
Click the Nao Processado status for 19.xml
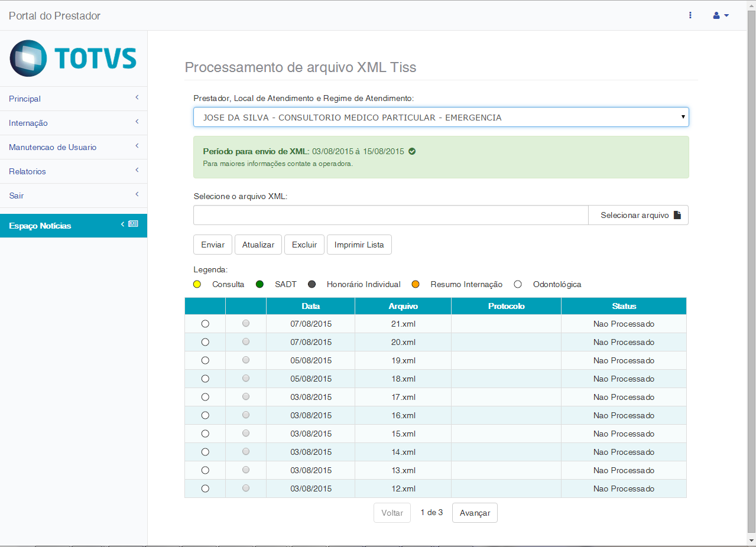pyautogui.click(x=624, y=360)
